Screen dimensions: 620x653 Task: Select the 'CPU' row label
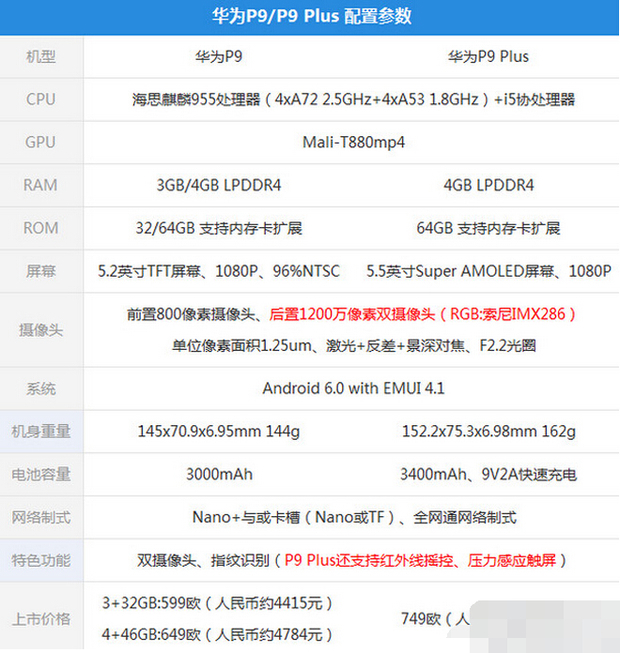coord(41,99)
